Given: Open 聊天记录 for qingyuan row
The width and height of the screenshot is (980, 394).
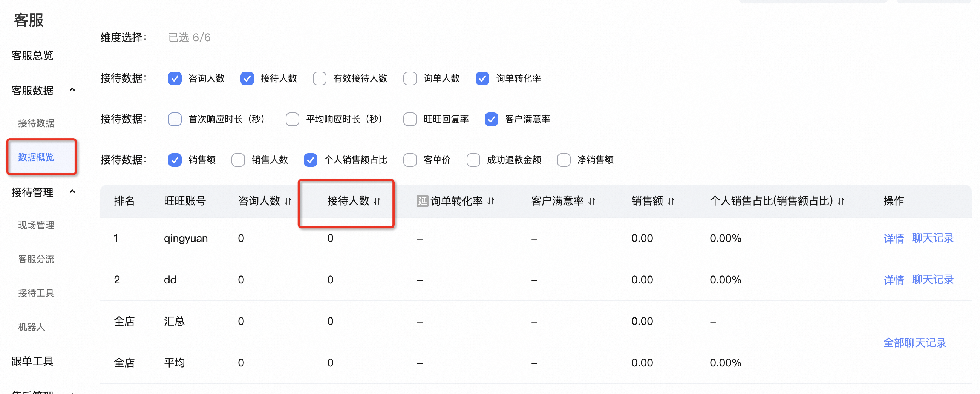Looking at the screenshot, I should coord(933,239).
